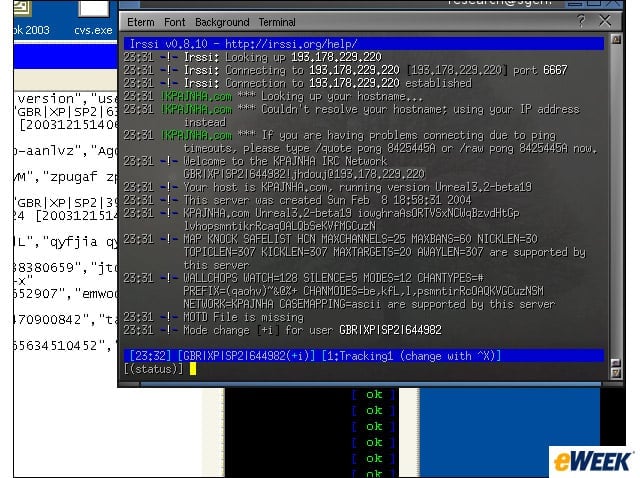Click the [23:32] clock in status bar
This screenshot has width=640, height=478.
click(x=149, y=356)
